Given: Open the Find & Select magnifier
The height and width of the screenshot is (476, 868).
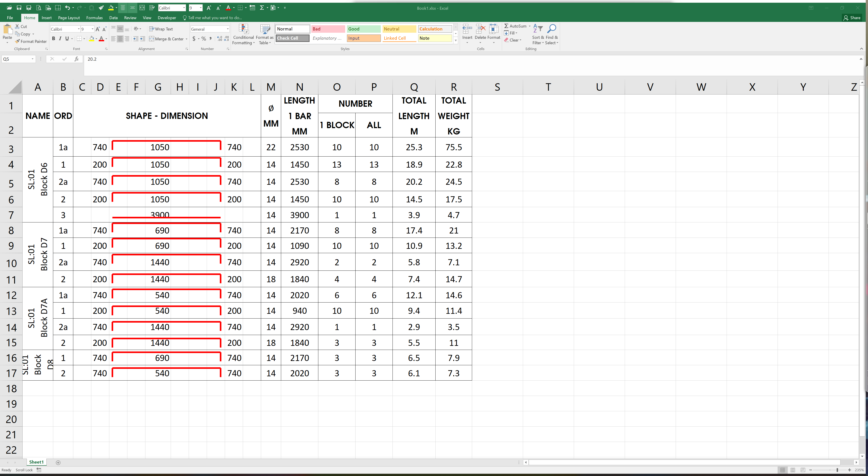Looking at the screenshot, I should (x=552, y=29).
